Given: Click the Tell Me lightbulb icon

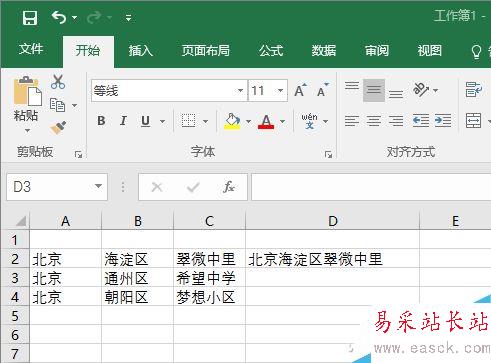Looking at the screenshot, I should (x=476, y=52).
